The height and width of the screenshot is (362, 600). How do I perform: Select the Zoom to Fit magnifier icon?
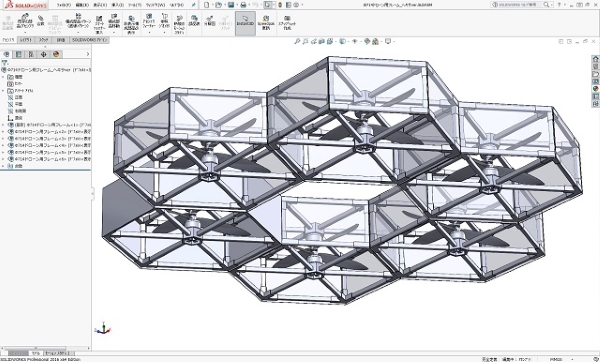click(x=297, y=41)
